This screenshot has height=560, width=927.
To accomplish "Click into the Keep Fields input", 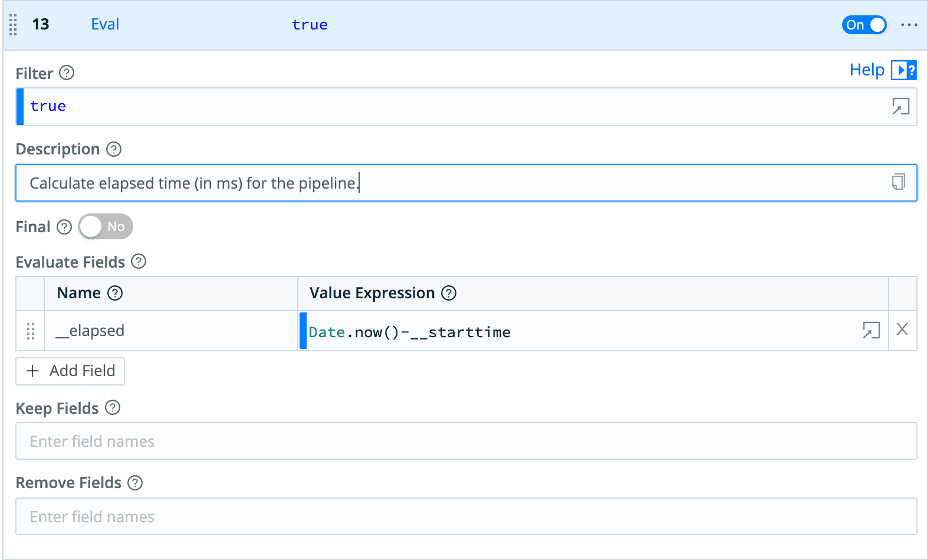I will click(x=466, y=441).
